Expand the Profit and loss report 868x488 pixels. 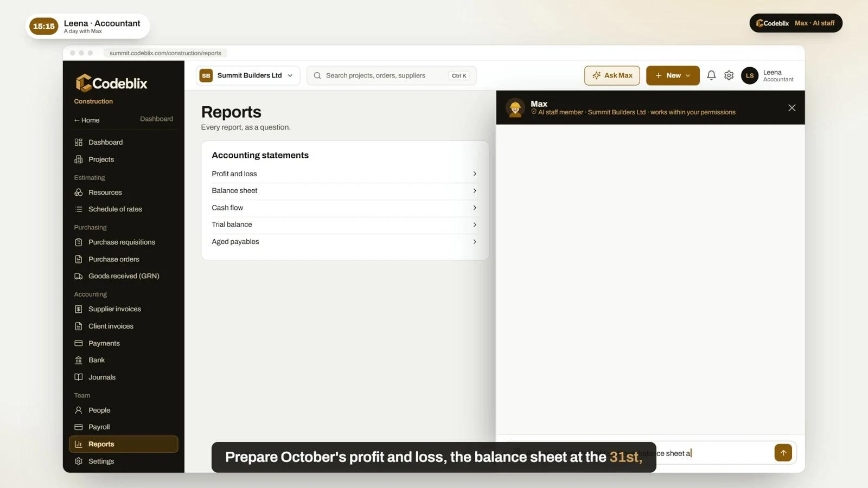tap(344, 174)
